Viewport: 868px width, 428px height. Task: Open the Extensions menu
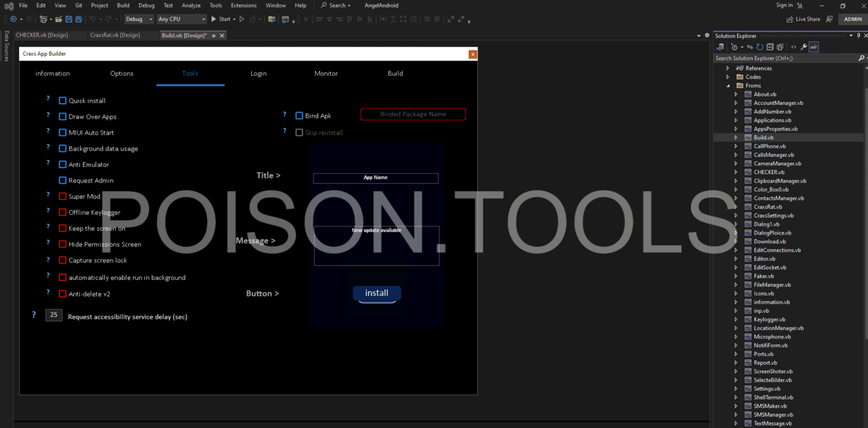[244, 6]
